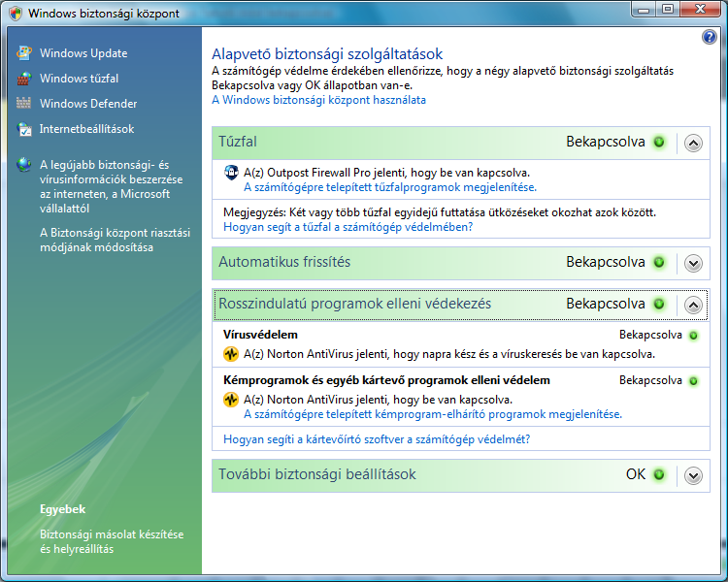
Task: Click green status light in Tűzfal header
Action: click(659, 142)
